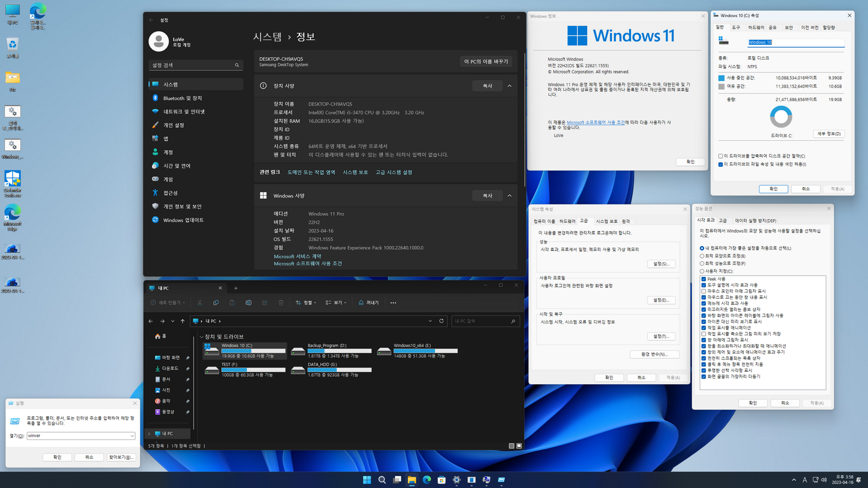The width and height of the screenshot is (868, 488).
Task: Click 이 PC의 이름 바꾸기 button
Action: pos(486,62)
